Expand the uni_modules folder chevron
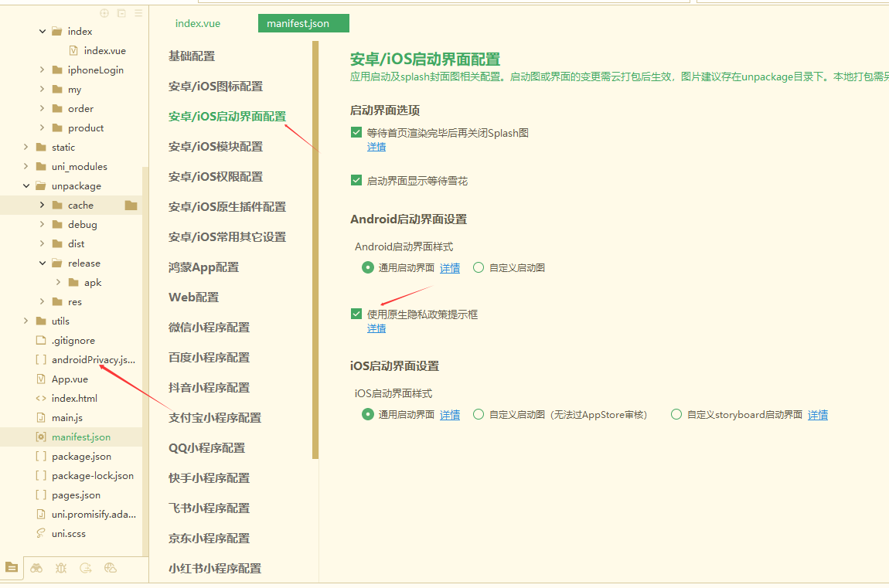 (x=26, y=166)
